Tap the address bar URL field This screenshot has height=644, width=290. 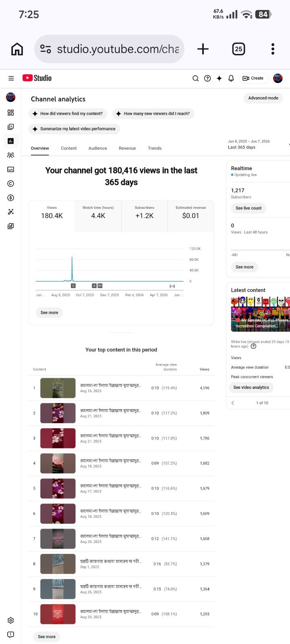tap(110, 49)
